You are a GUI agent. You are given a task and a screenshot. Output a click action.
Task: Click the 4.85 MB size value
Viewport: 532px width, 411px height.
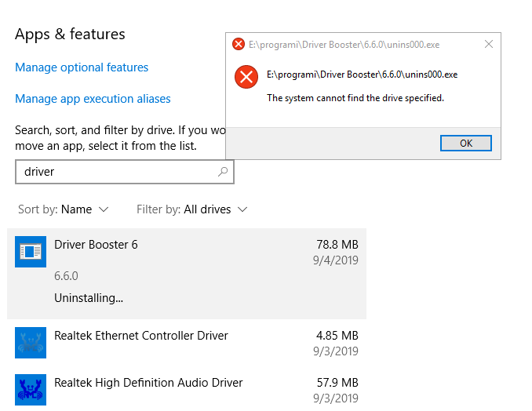coord(337,336)
